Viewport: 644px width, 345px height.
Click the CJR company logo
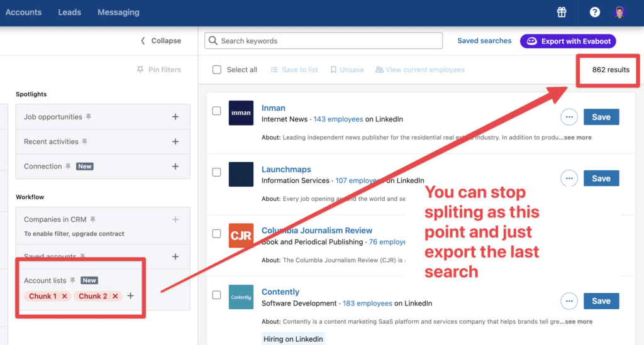pos(241,236)
